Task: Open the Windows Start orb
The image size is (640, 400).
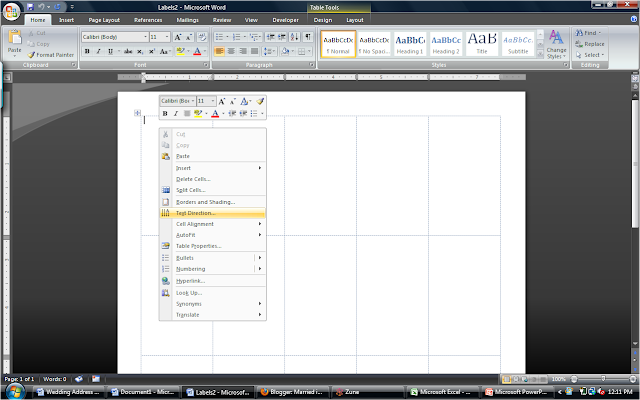Action: pos(15,392)
